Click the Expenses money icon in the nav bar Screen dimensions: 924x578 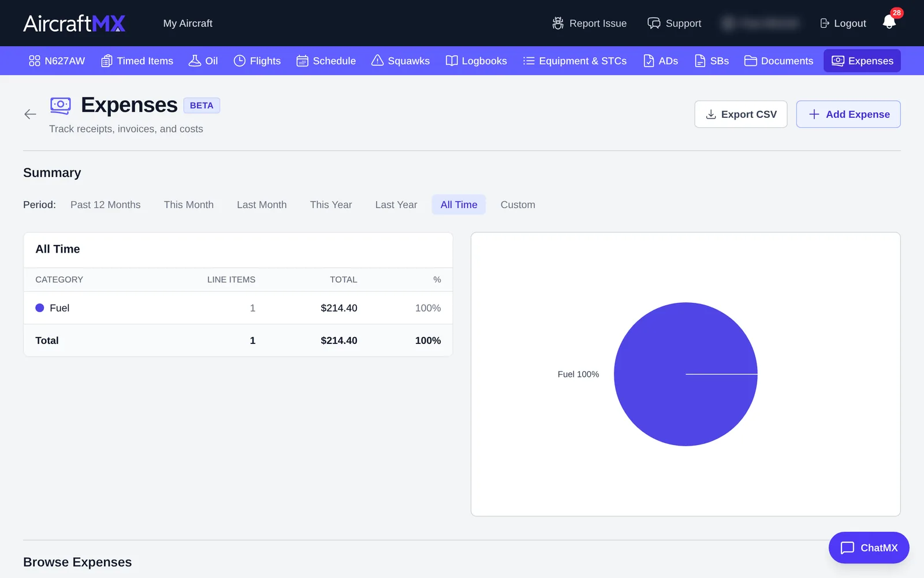837,61
